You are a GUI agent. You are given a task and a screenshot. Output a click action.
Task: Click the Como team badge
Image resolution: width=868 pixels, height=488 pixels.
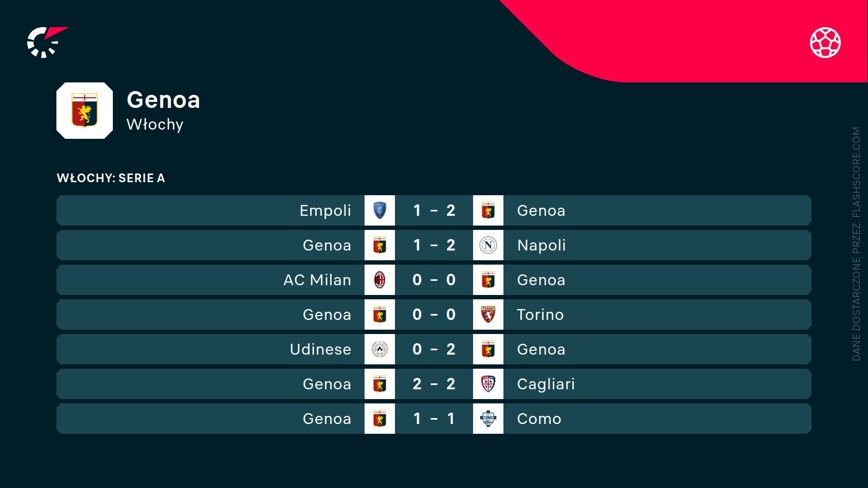pyautogui.click(x=488, y=419)
